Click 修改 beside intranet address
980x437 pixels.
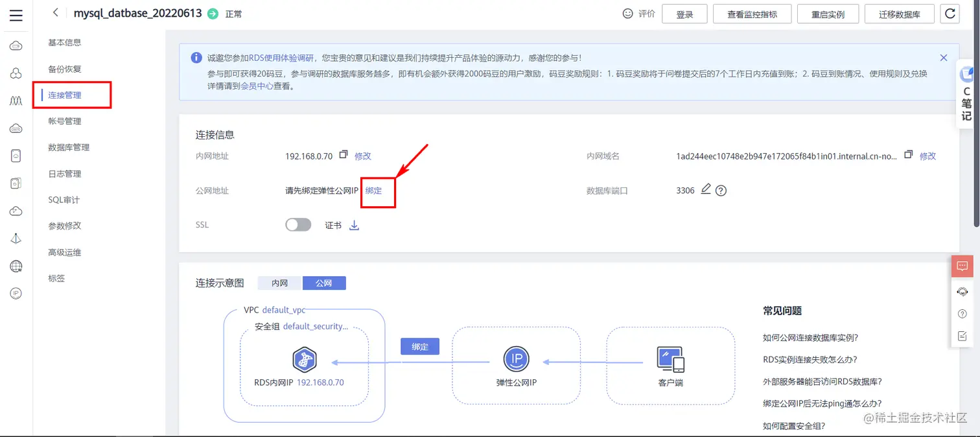(363, 156)
